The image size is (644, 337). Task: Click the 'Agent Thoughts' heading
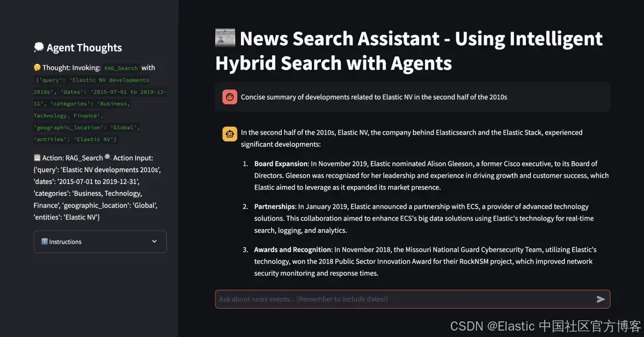pyautogui.click(x=84, y=48)
